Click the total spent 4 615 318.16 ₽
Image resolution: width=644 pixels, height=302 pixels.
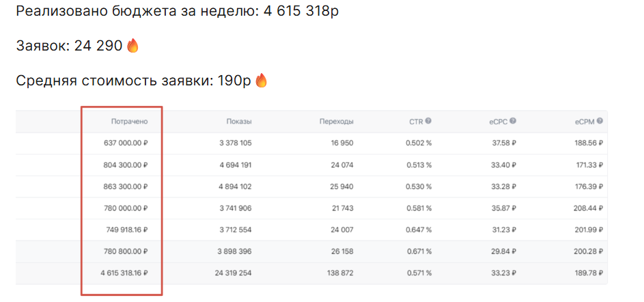tap(120, 273)
